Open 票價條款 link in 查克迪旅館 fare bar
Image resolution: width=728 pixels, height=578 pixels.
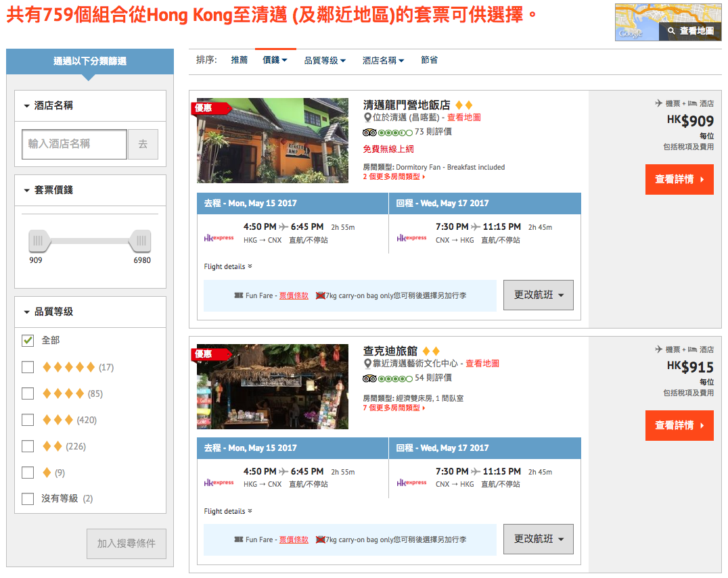click(x=294, y=539)
